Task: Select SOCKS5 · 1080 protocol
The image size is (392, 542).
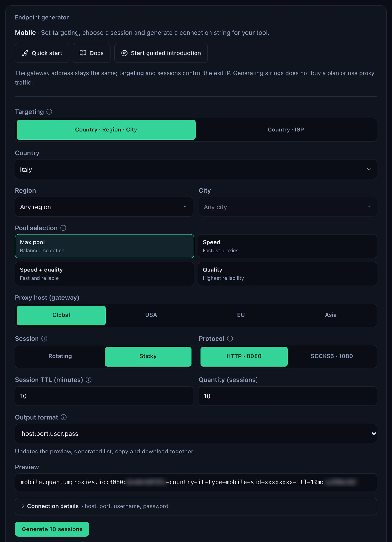Action: point(332,356)
